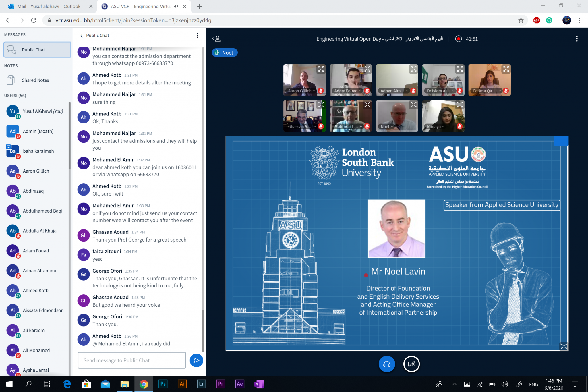Expand Ruqaya webcam to fullscreen
The width and height of the screenshot is (588, 392).
(x=460, y=105)
